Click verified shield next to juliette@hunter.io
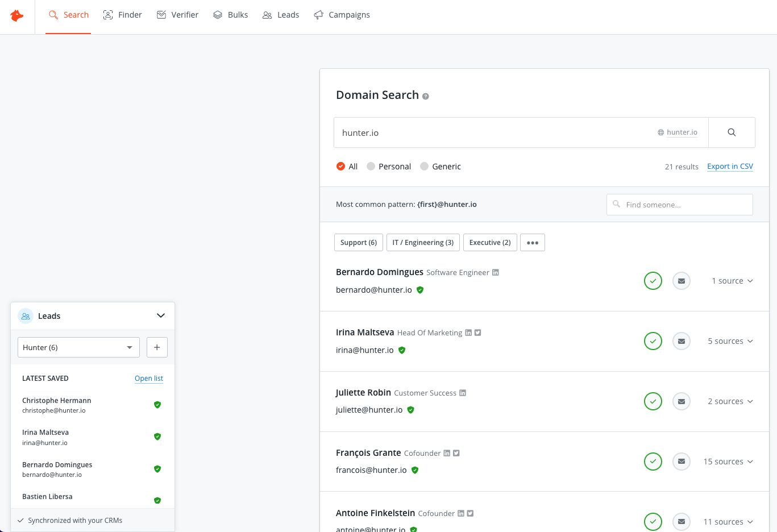This screenshot has width=777, height=532. click(411, 410)
